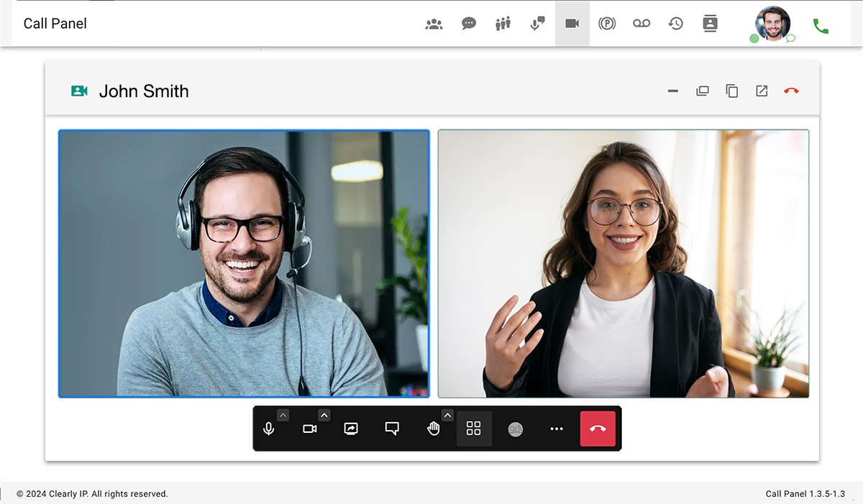Open the contacts directory icon
The width and height of the screenshot is (863, 504).
point(710,24)
